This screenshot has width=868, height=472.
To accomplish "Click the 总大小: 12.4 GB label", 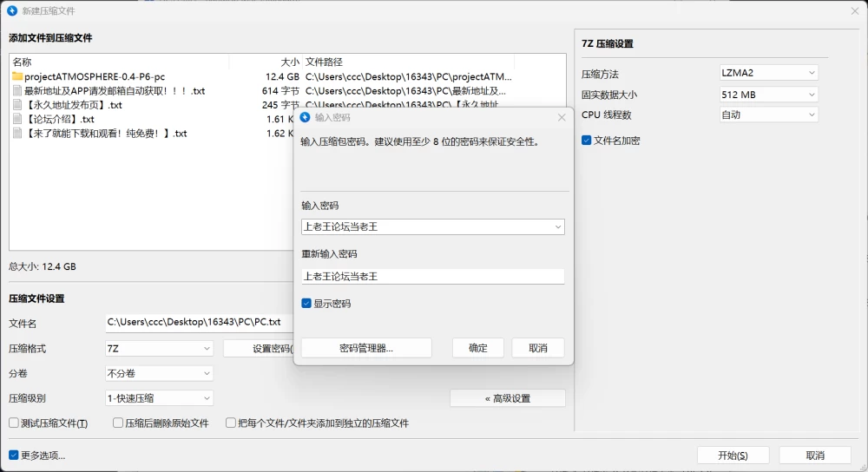I will point(42,266).
